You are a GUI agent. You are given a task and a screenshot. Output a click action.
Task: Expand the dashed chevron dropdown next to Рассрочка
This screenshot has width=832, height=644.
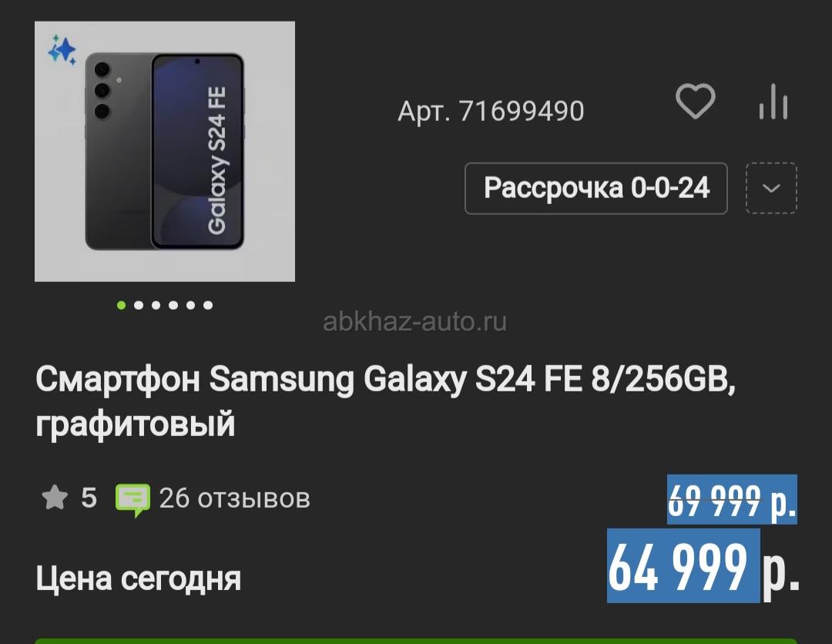(771, 188)
